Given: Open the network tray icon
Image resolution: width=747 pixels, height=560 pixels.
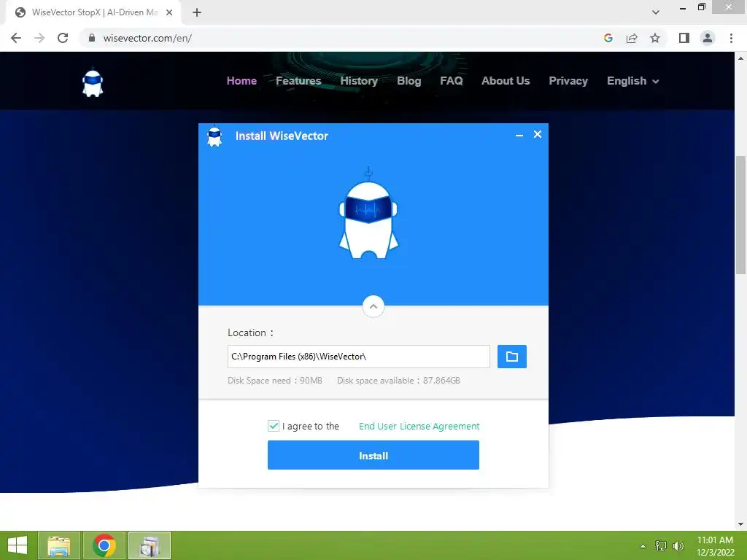Looking at the screenshot, I should click(660, 546).
